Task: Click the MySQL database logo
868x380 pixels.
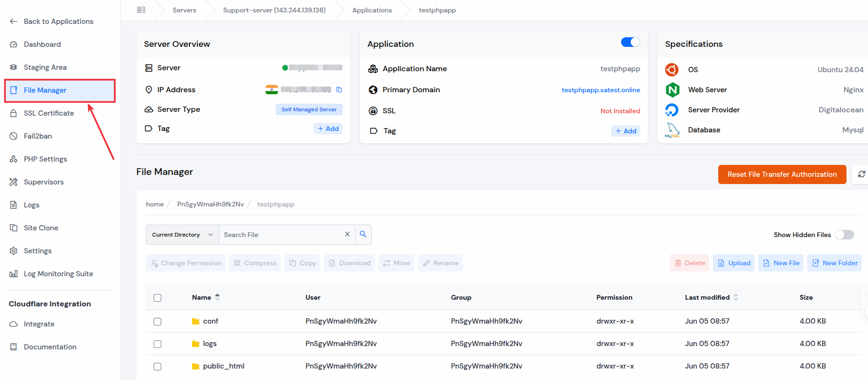Action: [672, 130]
